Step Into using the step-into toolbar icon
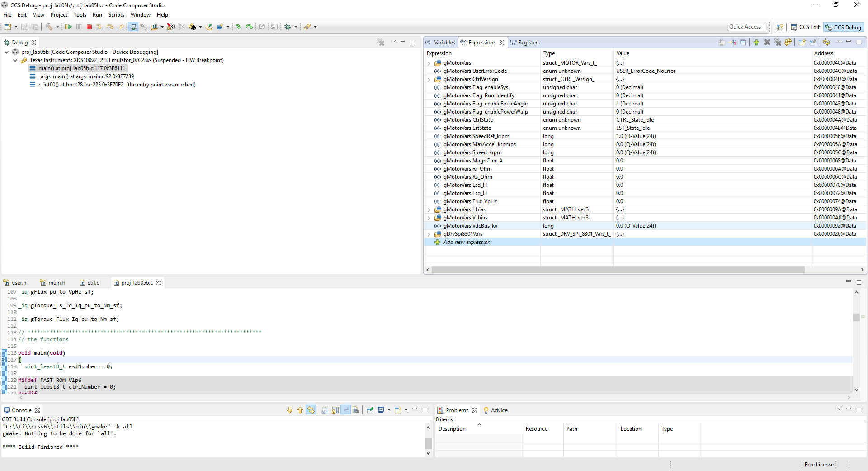Viewport: 868px width, 471px height. [x=99, y=27]
